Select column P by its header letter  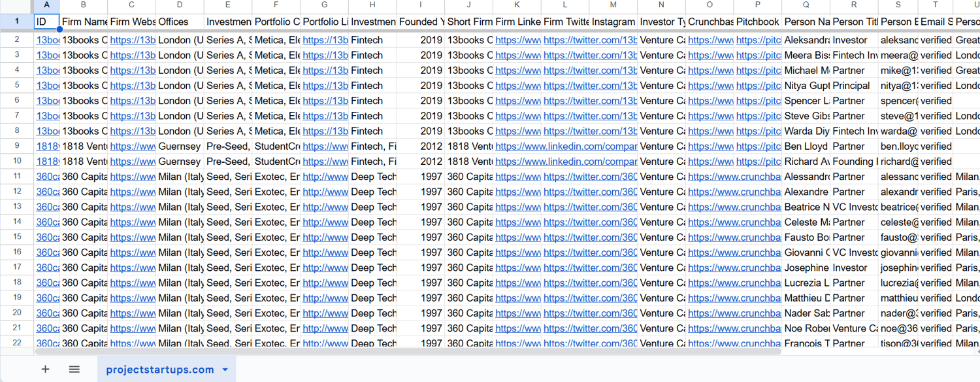point(757,5)
